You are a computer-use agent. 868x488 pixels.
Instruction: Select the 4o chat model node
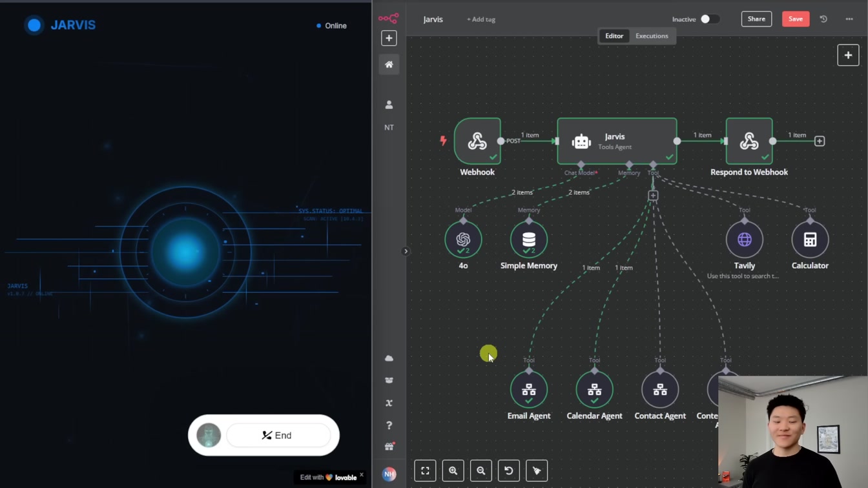463,239
